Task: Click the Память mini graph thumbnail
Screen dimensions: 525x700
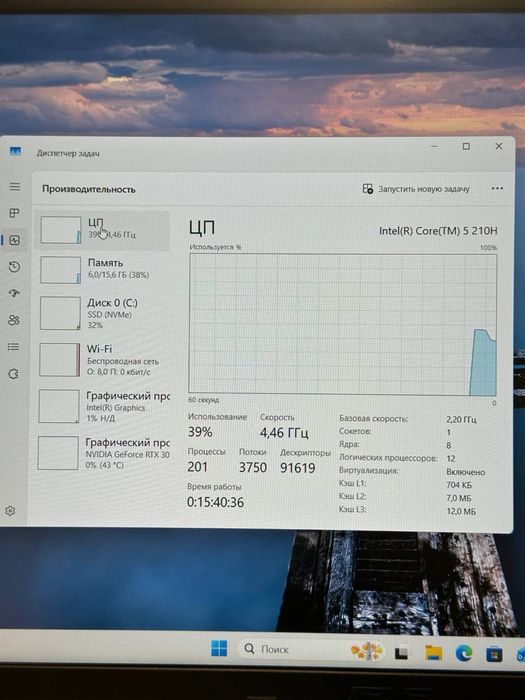Action: click(x=61, y=270)
